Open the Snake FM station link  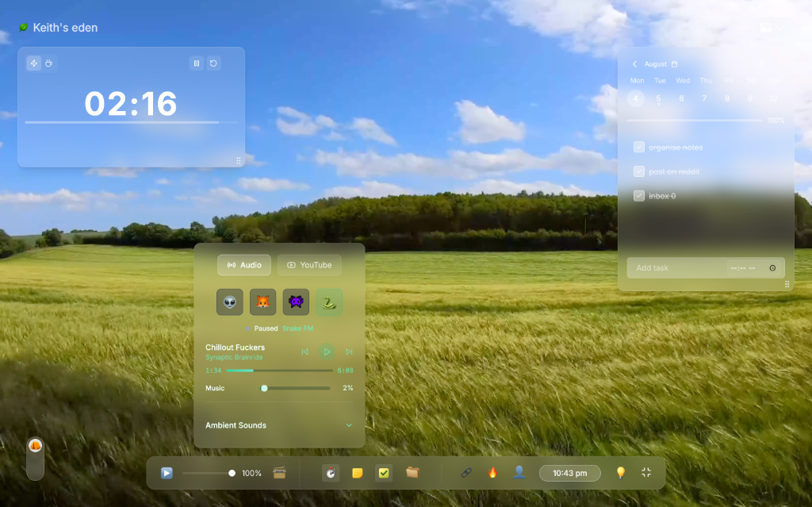pos(297,328)
